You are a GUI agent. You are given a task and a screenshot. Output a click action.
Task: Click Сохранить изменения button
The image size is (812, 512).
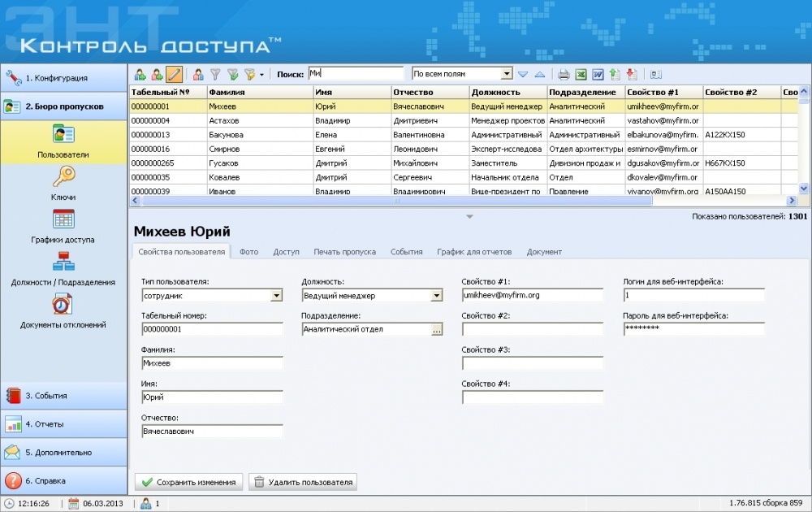point(189,482)
